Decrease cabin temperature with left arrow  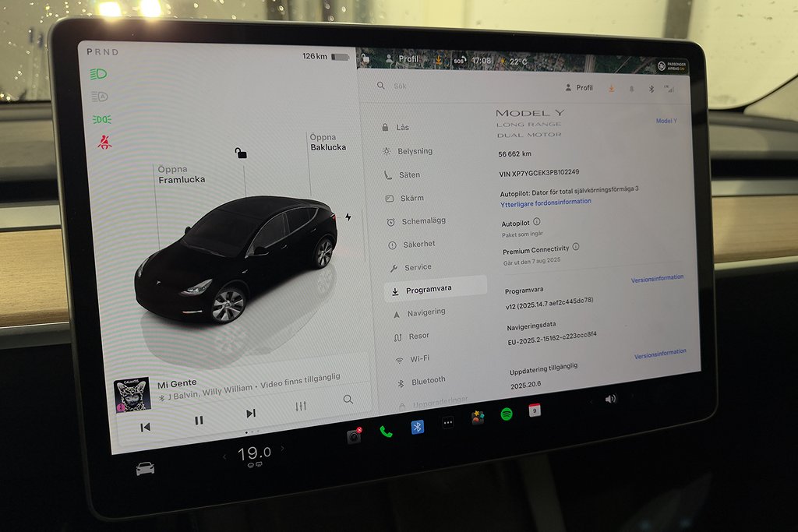click(x=224, y=456)
